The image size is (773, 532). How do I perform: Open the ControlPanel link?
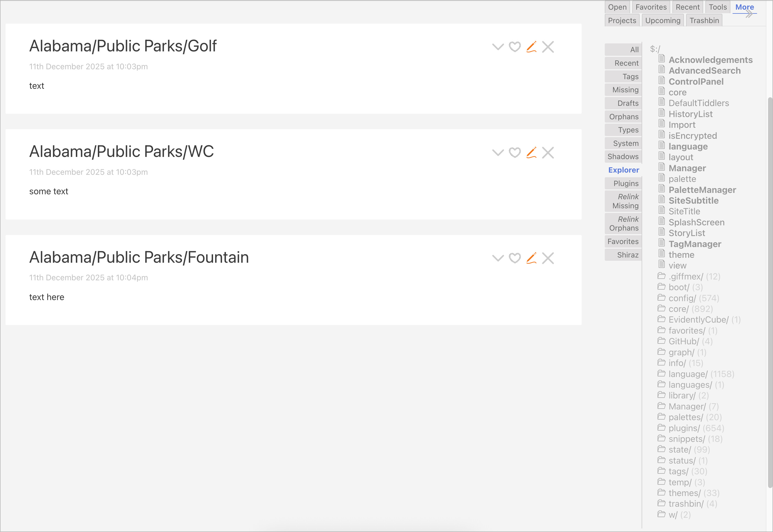(696, 82)
